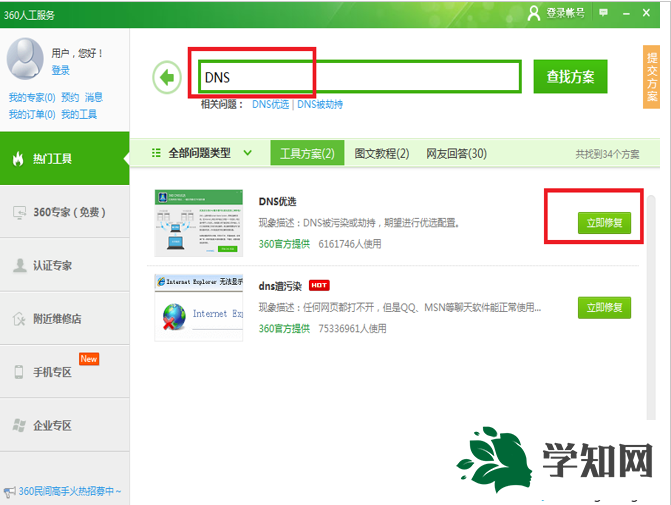This screenshot has height=505, width=671.
Task: Expand the 全部问题类型 dropdown chevron
Action: (247, 153)
